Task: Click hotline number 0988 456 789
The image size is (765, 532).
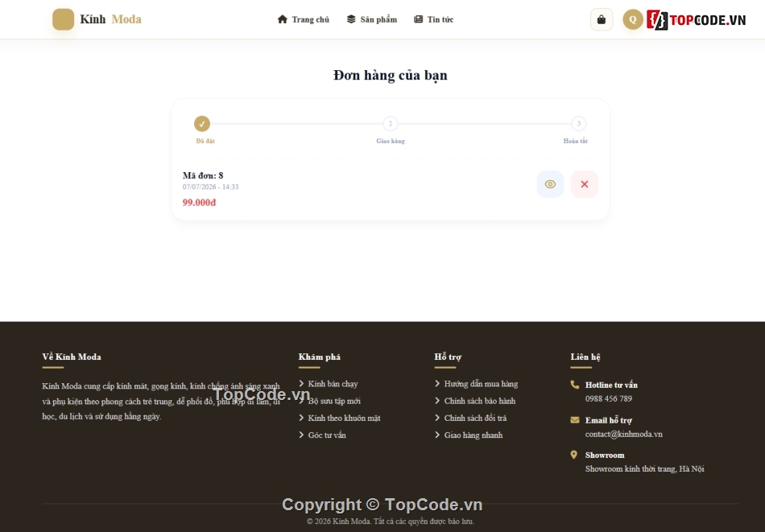Action: (609, 399)
